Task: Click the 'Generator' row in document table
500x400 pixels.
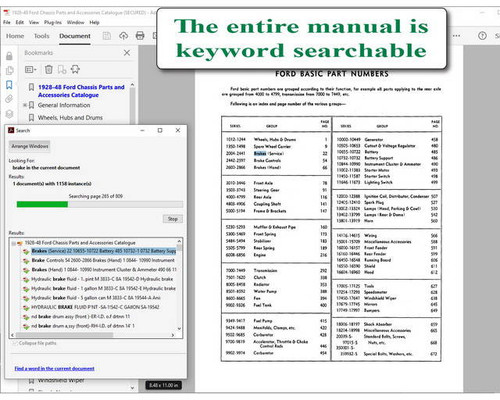Action: 387,140
